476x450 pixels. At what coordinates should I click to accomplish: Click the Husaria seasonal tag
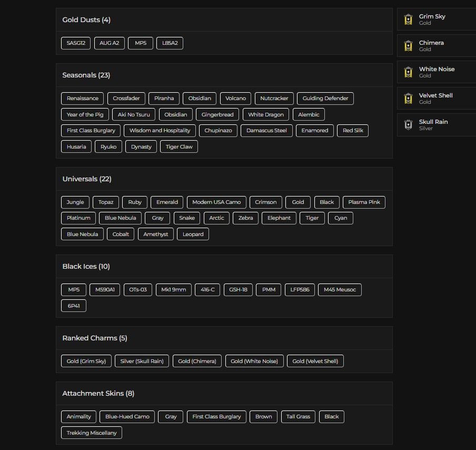click(x=76, y=147)
